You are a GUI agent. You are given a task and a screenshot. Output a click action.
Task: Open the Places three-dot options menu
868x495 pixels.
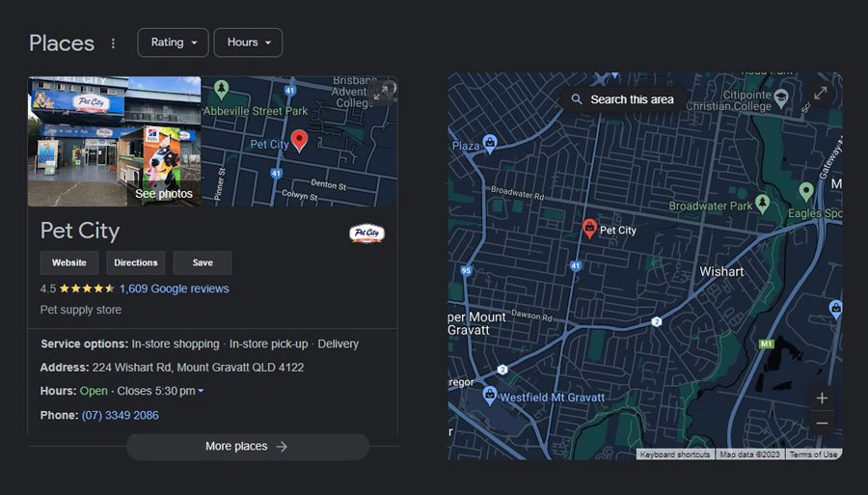[x=113, y=43]
